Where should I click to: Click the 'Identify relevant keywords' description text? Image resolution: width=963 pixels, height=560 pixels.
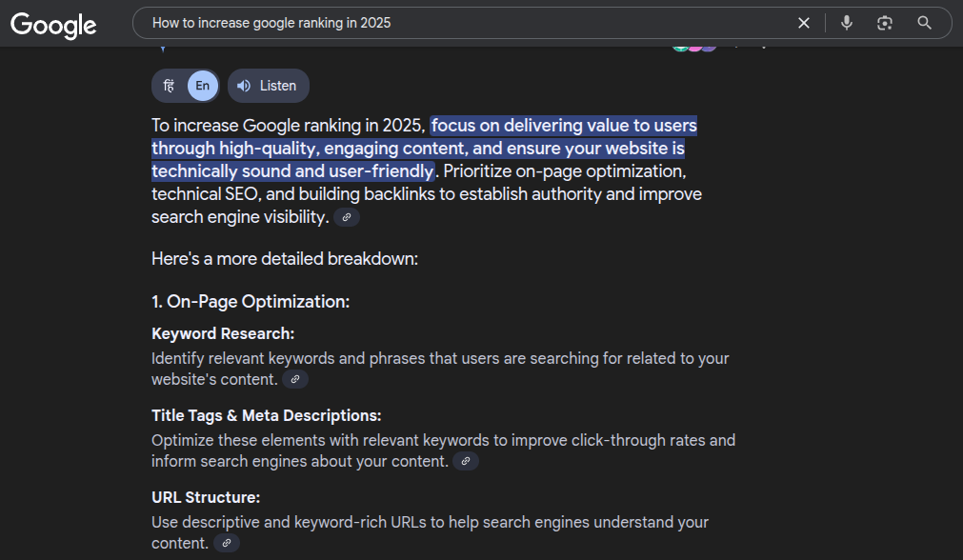pyautogui.click(x=439, y=359)
